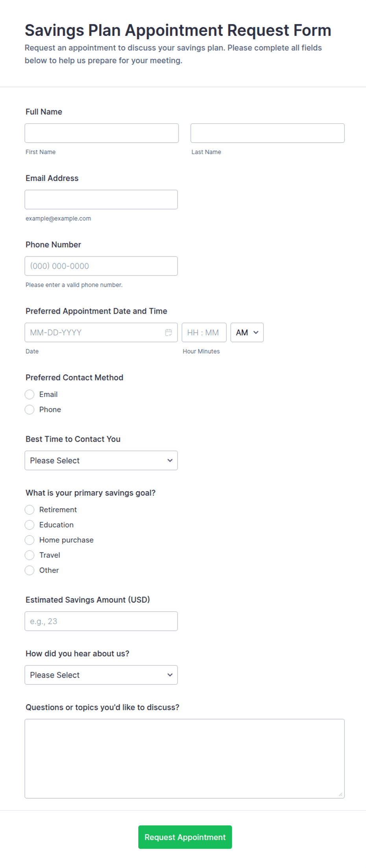Screen dimensions: 366x868
Task: Submit with Request Appointment button
Action: (185, 837)
